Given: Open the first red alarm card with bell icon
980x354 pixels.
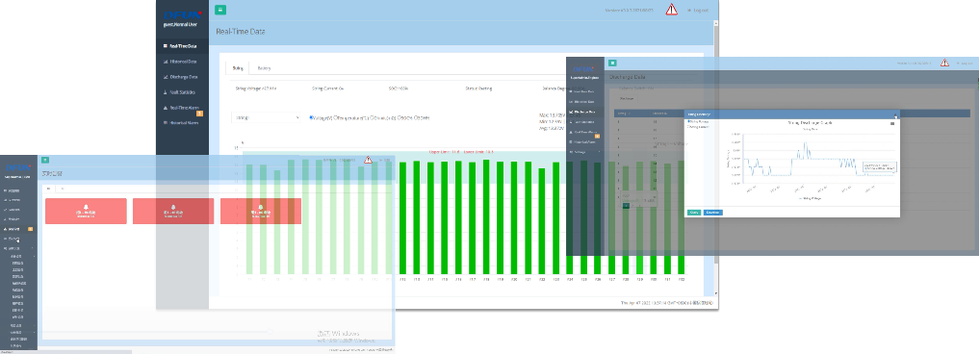Looking at the screenshot, I should (x=86, y=211).
